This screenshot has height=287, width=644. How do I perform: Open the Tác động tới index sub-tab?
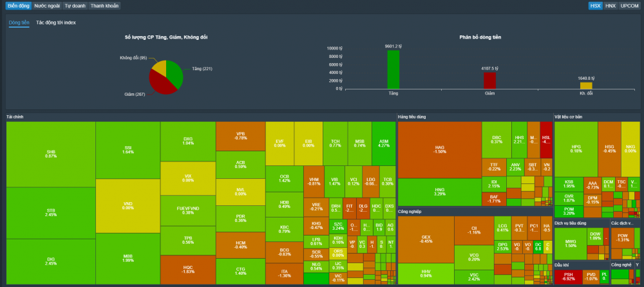point(56,23)
